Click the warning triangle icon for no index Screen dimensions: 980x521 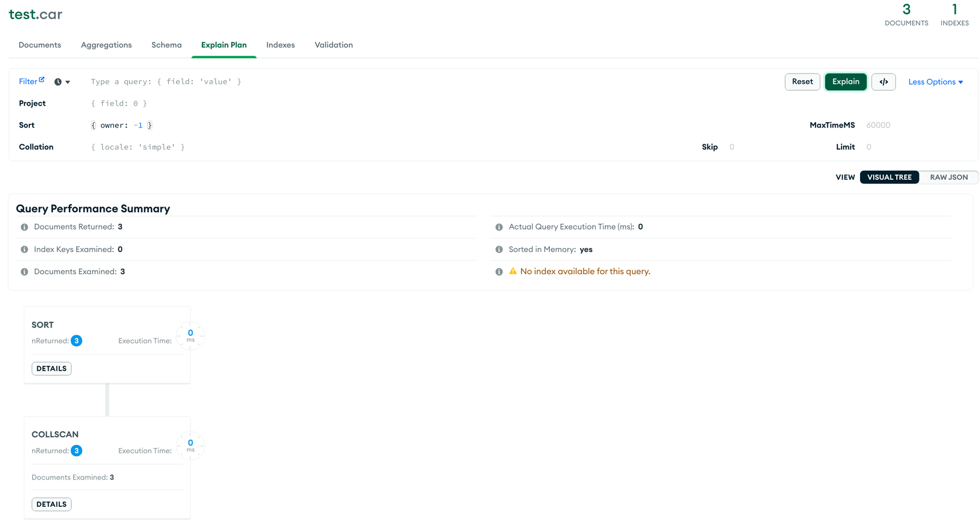coord(513,271)
